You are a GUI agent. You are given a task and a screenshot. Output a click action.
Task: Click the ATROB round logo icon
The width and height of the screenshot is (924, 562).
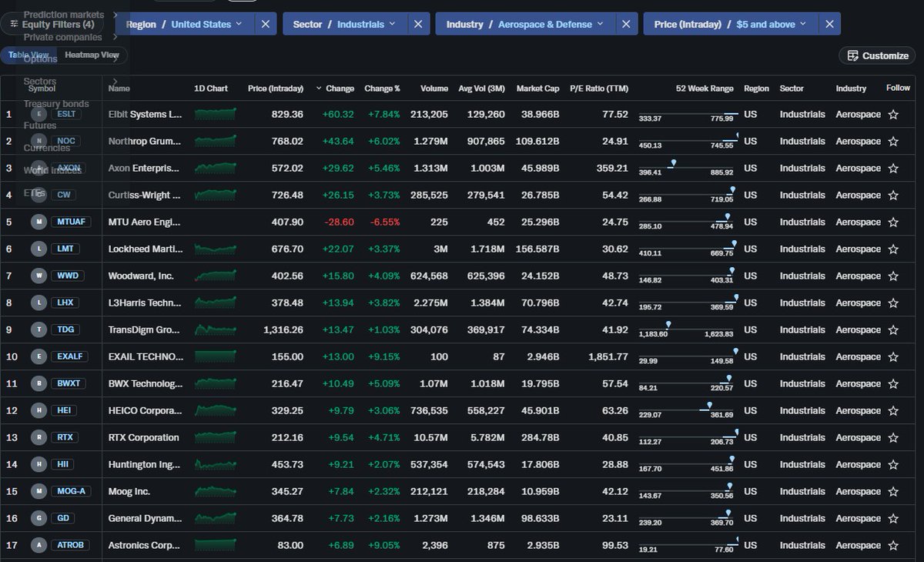38,545
